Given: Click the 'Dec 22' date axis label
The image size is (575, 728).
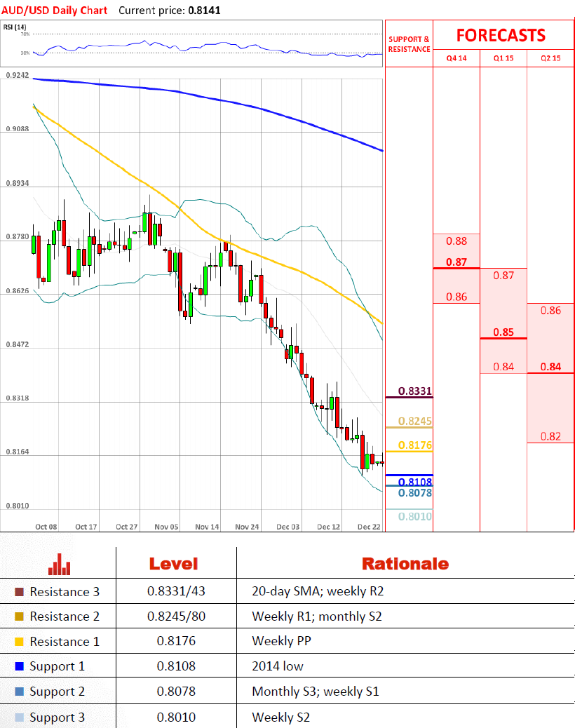Looking at the screenshot, I should (369, 527).
